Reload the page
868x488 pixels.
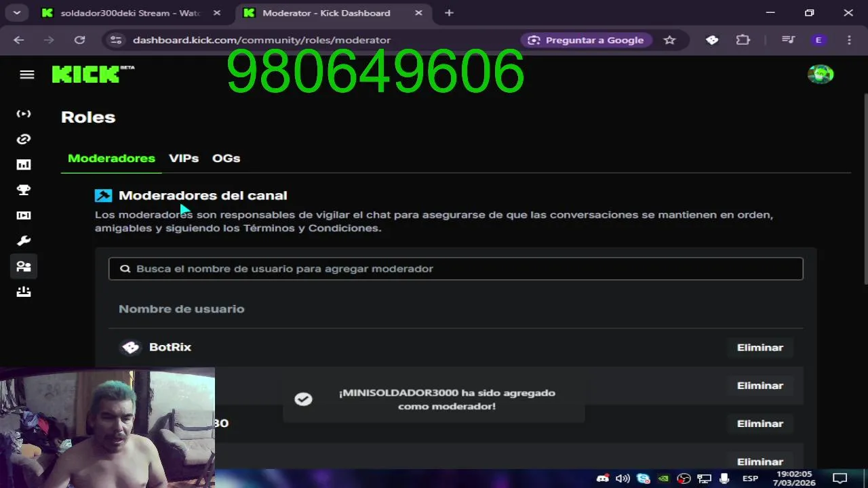(x=79, y=40)
